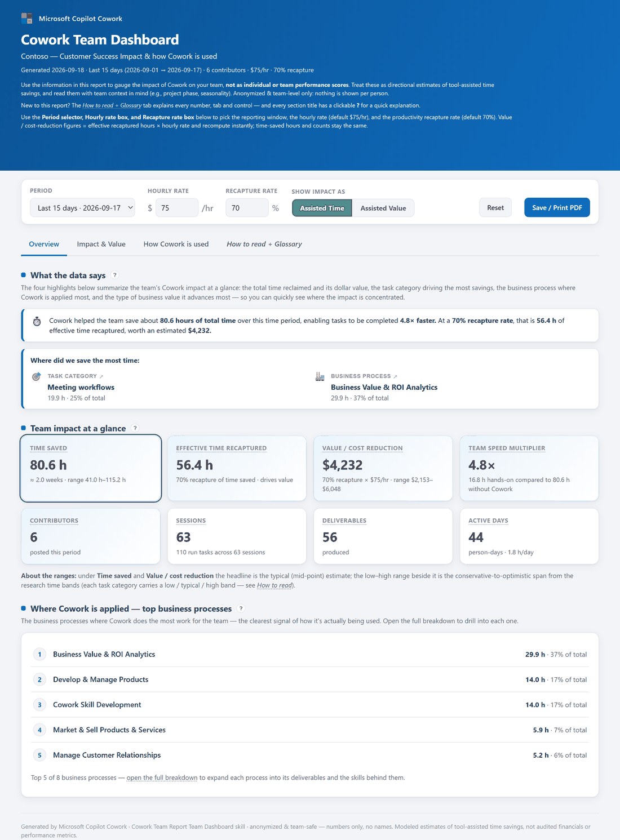
Task: Click rank badge 1 for Business Value & ROI Analytics
Action: [x=39, y=654]
